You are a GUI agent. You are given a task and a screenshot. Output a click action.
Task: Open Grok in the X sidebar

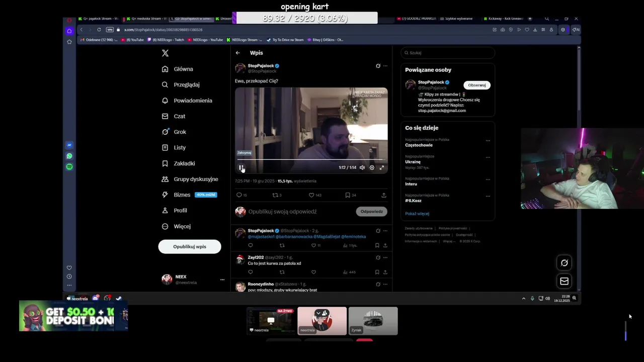pyautogui.click(x=174, y=132)
